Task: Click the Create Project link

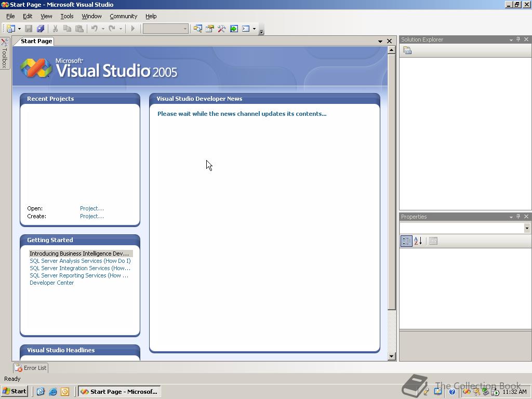Action: [92, 216]
